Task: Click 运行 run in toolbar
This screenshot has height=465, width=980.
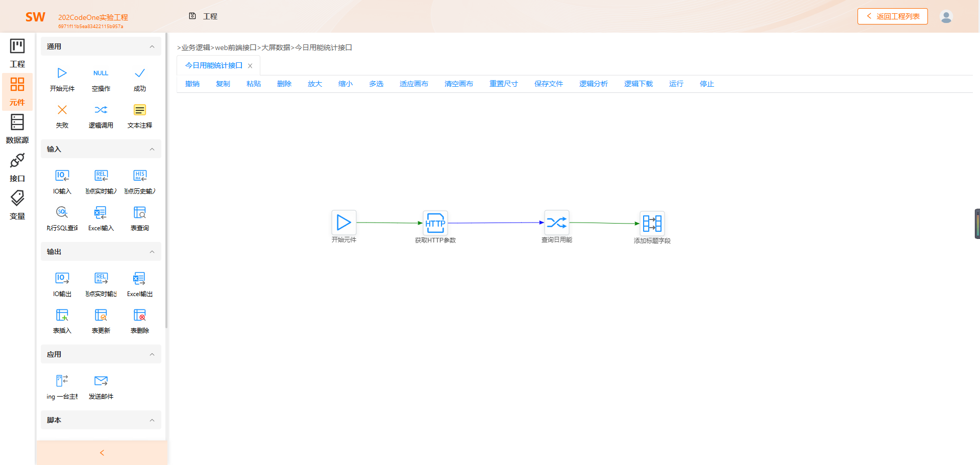Action: coord(676,84)
